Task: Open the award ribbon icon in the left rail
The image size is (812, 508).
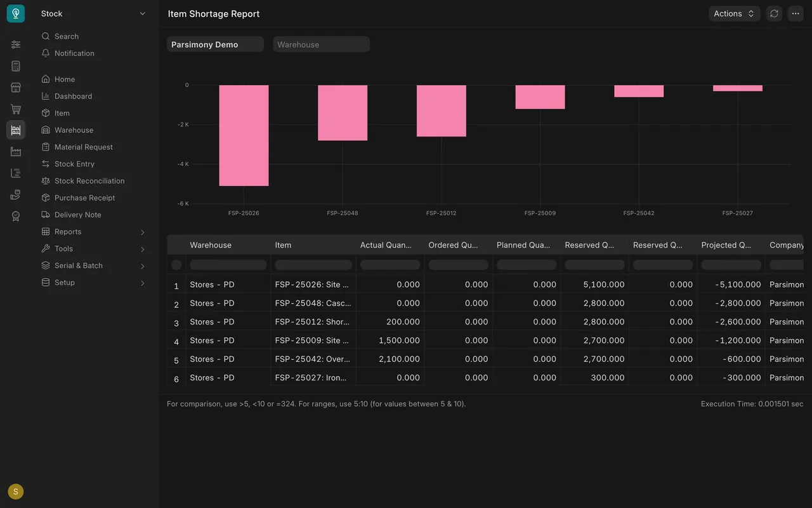Action: (x=16, y=217)
